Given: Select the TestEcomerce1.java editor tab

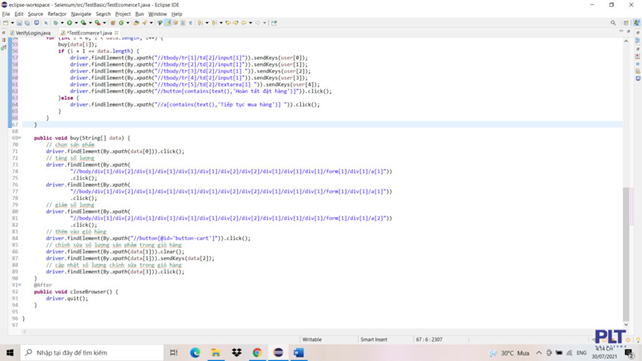Looking at the screenshot, I should click(89, 33).
